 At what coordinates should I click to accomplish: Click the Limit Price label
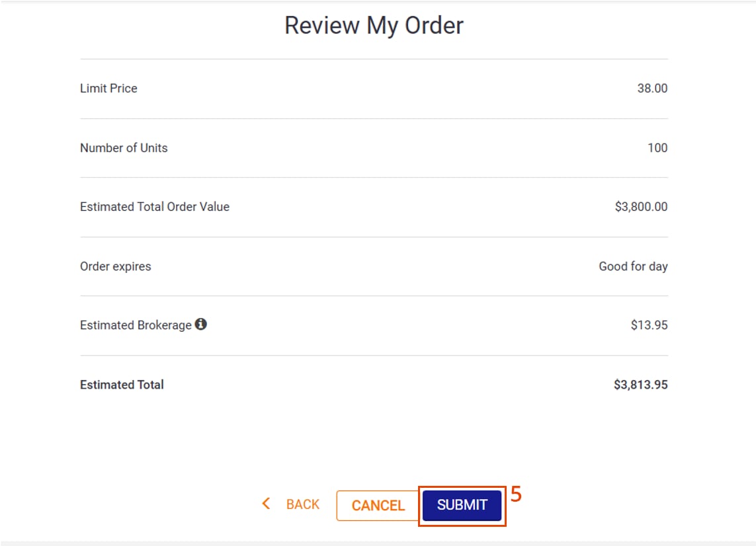coord(108,89)
